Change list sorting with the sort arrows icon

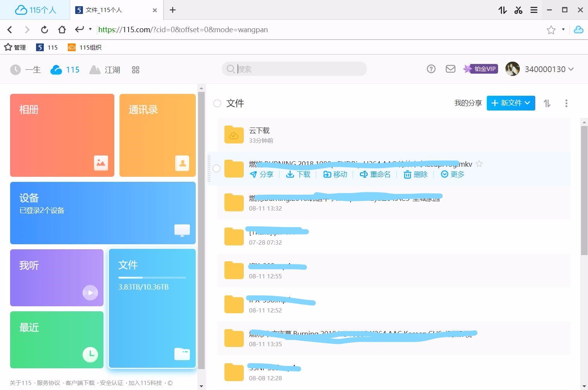tap(547, 103)
